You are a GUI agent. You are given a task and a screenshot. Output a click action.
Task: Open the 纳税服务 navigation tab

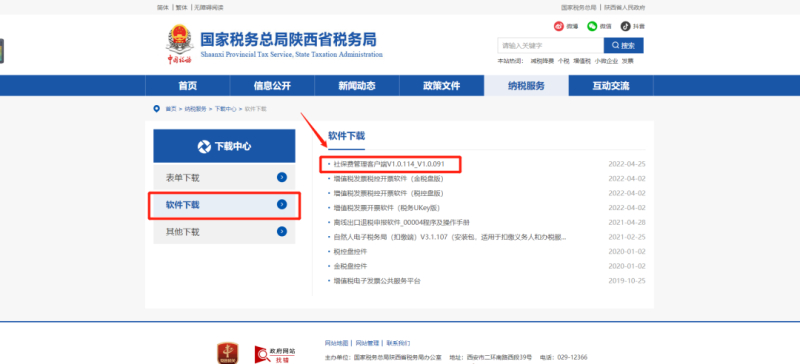526,86
